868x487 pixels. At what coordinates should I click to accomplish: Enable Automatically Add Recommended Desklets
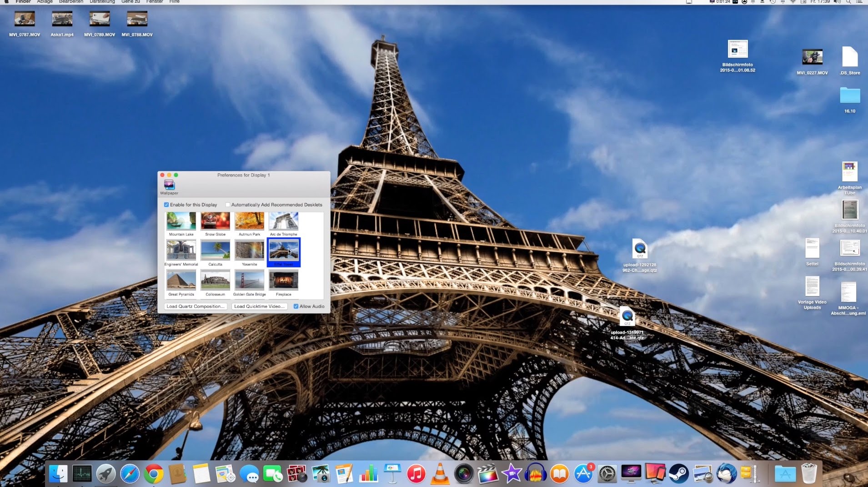228,205
